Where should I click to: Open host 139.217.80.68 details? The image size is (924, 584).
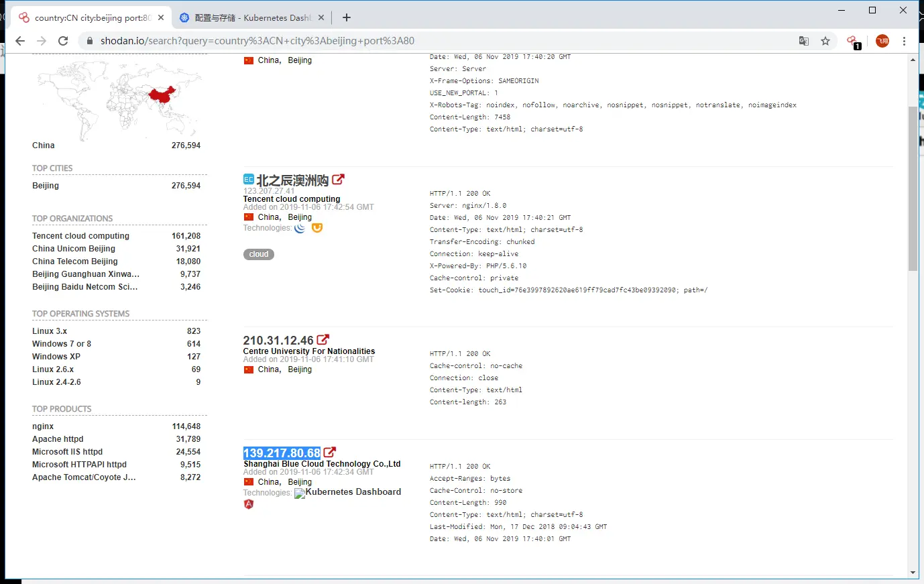pyautogui.click(x=282, y=453)
